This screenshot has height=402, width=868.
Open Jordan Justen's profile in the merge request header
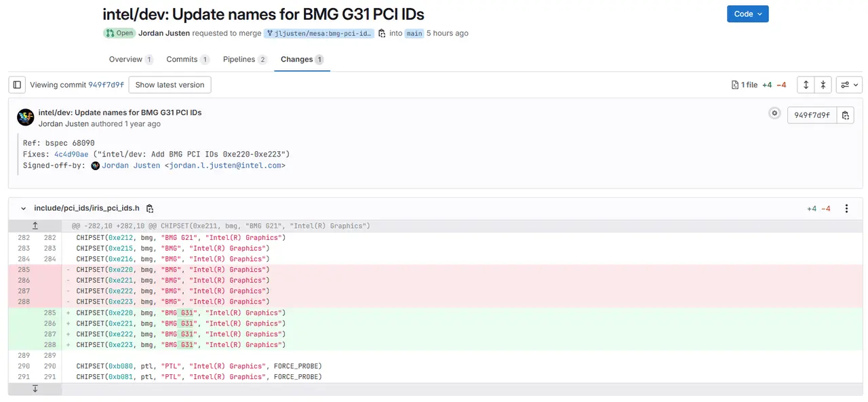[164, 33]
